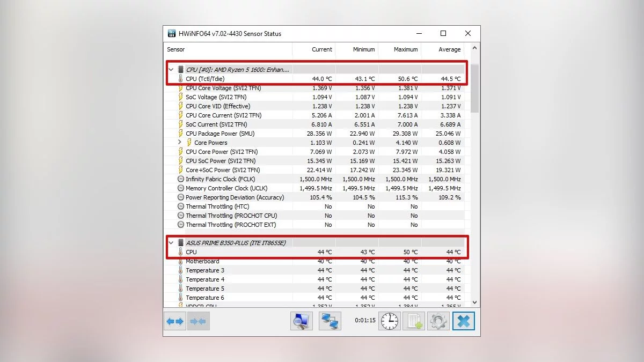This screenshot has width=644, height=362.
Task: Click clock icon beside Infinity Fabric Clock
Action: 181,179
